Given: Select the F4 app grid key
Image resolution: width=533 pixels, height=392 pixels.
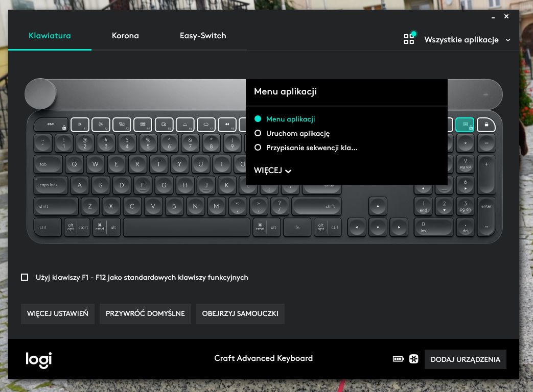Looking at the screenshot, I should tap(143, 125).
